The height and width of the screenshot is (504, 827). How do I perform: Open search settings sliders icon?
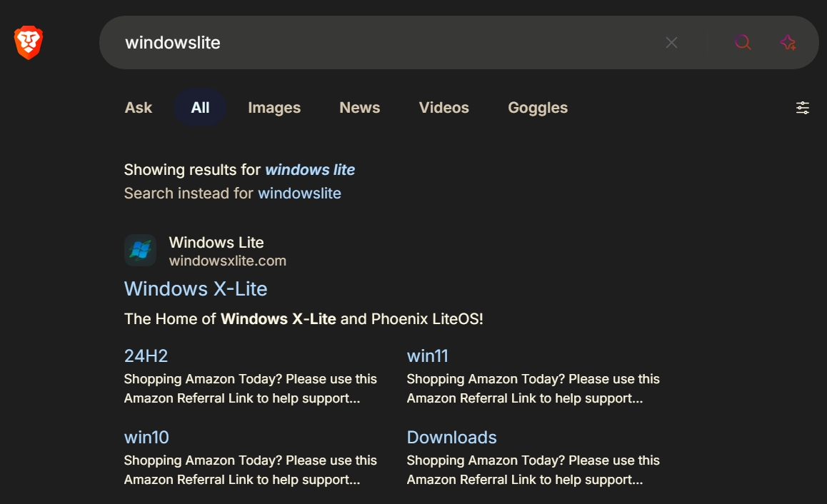pos(803,108)
